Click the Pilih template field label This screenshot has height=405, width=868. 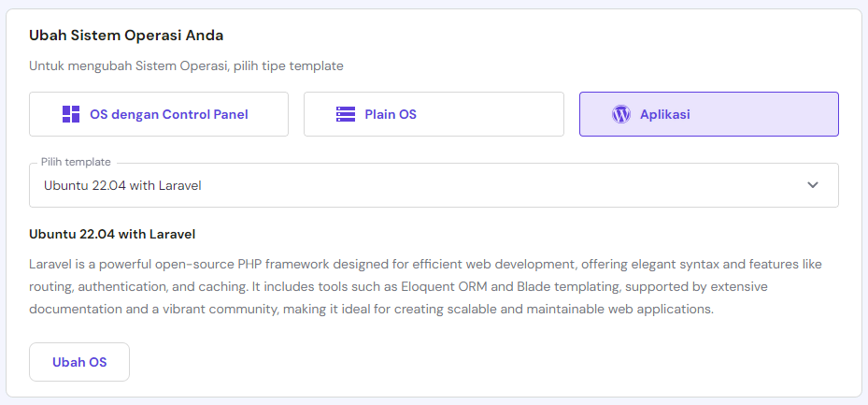tap(76, 162)
